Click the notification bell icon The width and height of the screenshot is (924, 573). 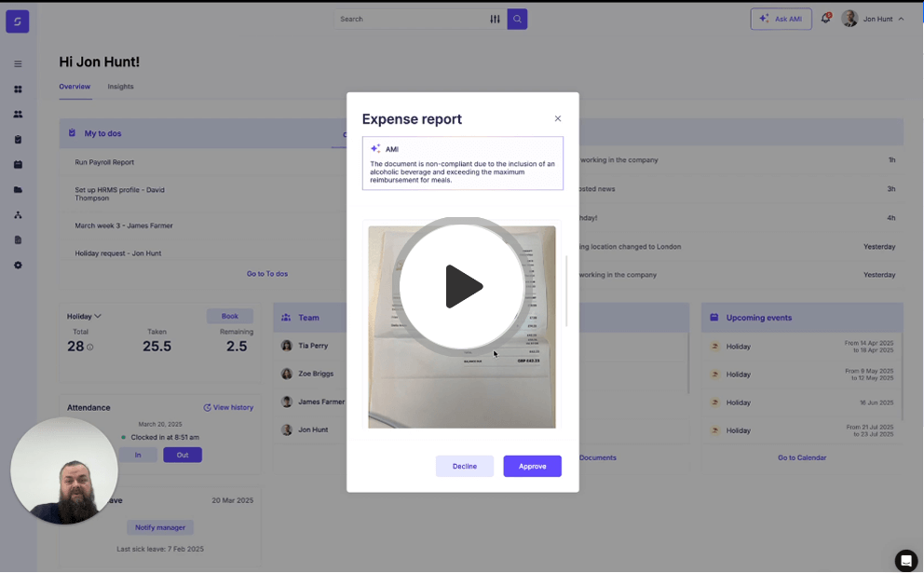point(825,19)
